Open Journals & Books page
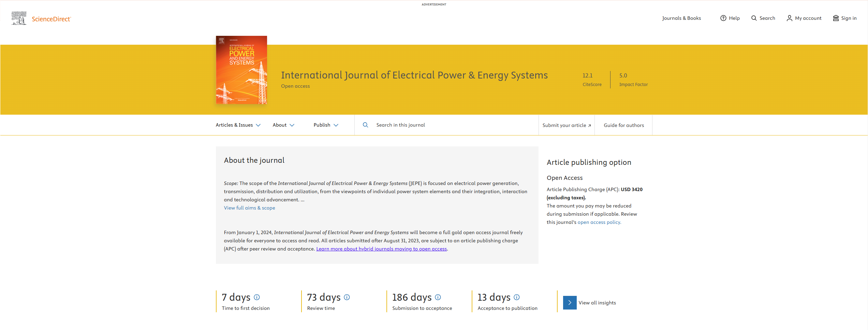The height and width of the screenshot is (330, 868). click(681, 18)
